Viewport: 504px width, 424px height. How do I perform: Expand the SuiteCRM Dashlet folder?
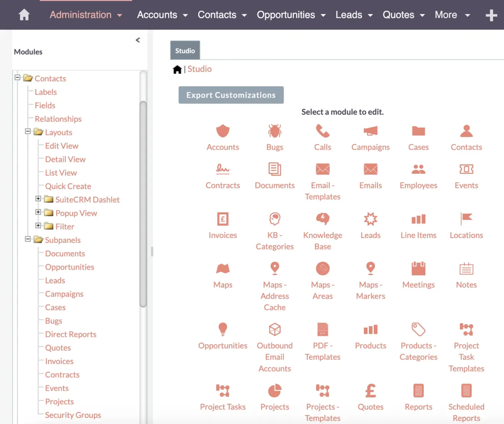[x=38, y=199]
